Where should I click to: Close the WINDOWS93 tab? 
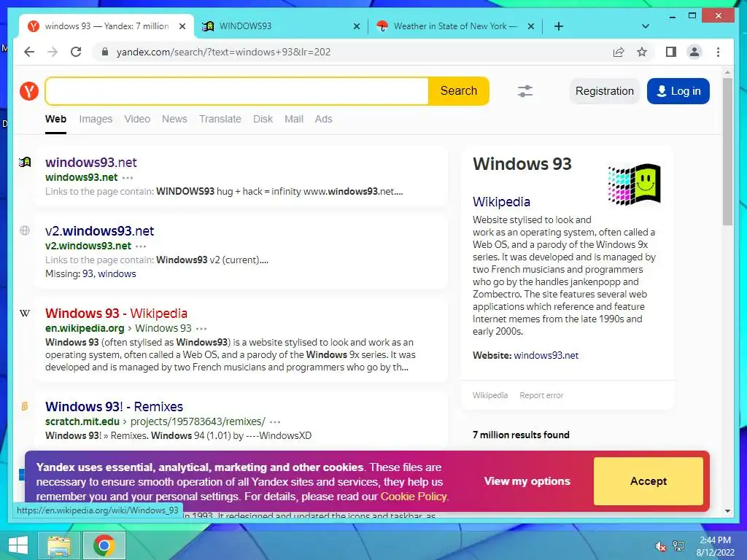pyautogui.click(x=356, y=26)
